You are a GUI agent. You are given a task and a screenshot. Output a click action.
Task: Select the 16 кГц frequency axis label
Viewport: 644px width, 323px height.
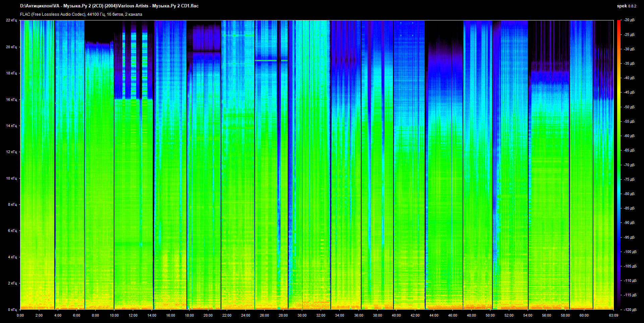click(x=11, y=100)
